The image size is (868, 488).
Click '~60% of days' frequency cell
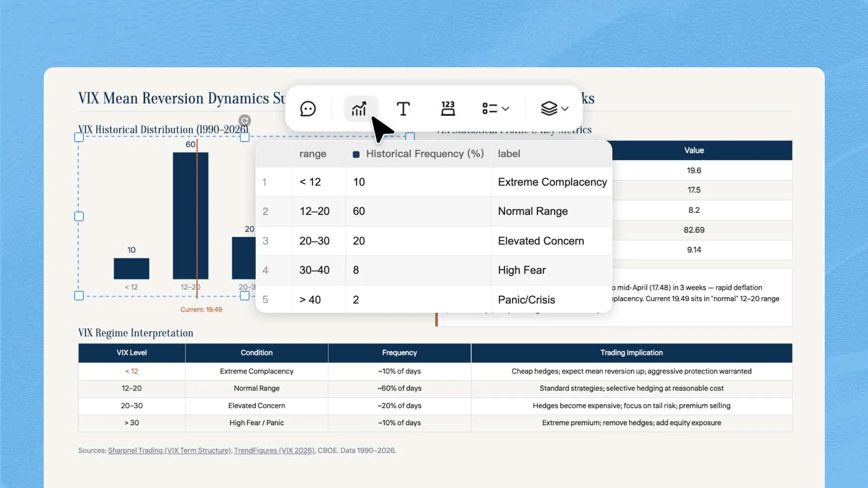click(x=399, y=388)
